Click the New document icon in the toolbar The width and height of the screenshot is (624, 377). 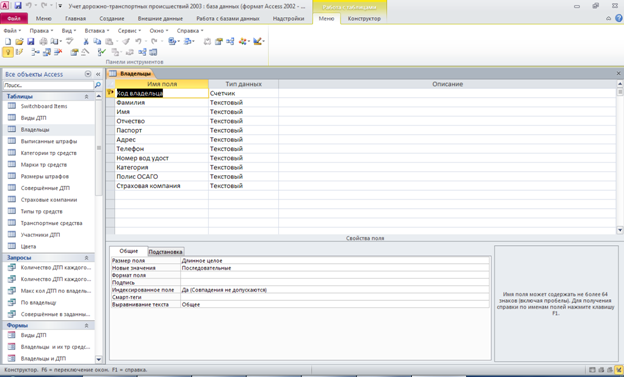coord(8,41)
